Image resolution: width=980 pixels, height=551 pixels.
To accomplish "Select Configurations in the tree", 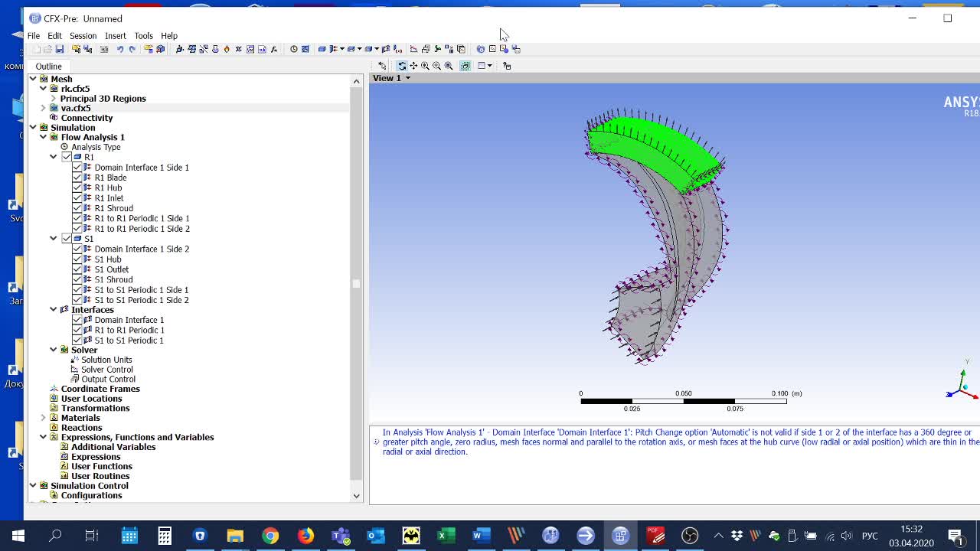I will pyautogui.click(x=91, y=496).
